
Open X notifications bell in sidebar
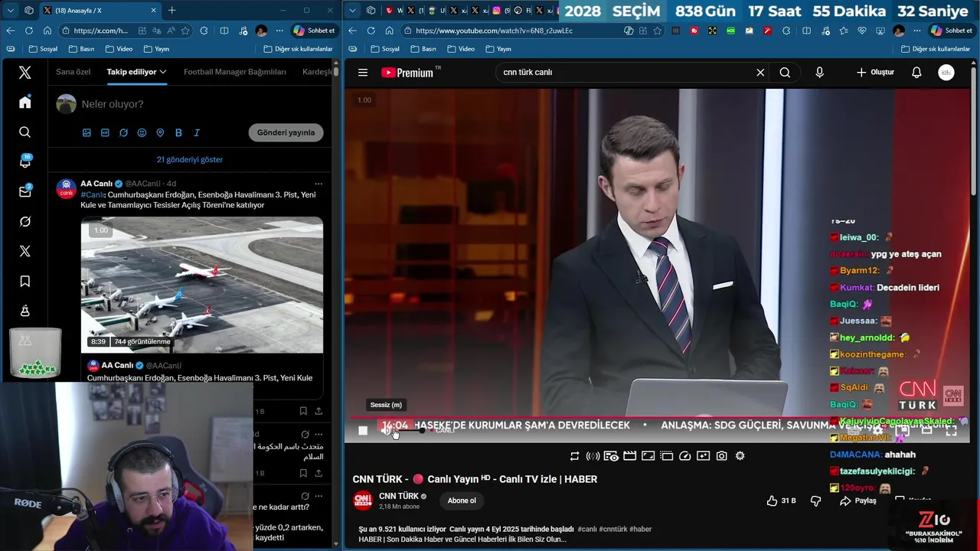point(25,161)
